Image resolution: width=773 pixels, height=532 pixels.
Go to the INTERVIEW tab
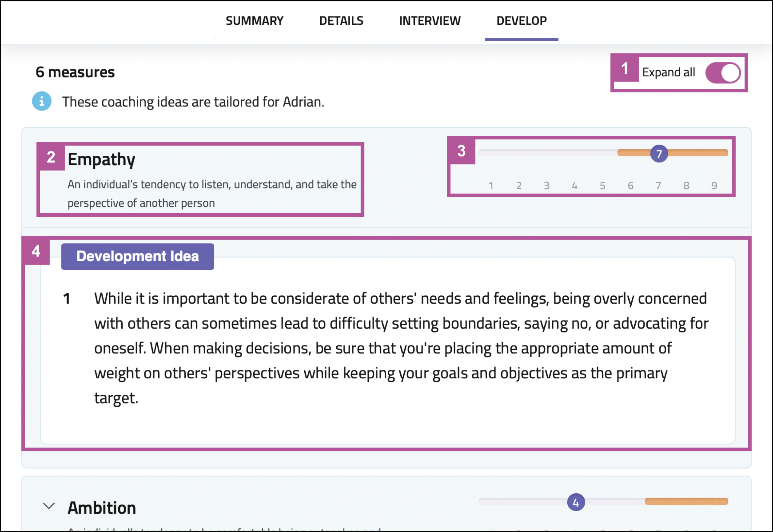429,21
